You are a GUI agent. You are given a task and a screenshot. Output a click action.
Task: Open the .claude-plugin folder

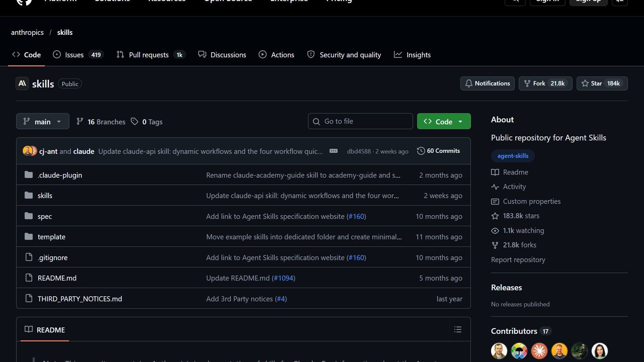coord(60,175)
